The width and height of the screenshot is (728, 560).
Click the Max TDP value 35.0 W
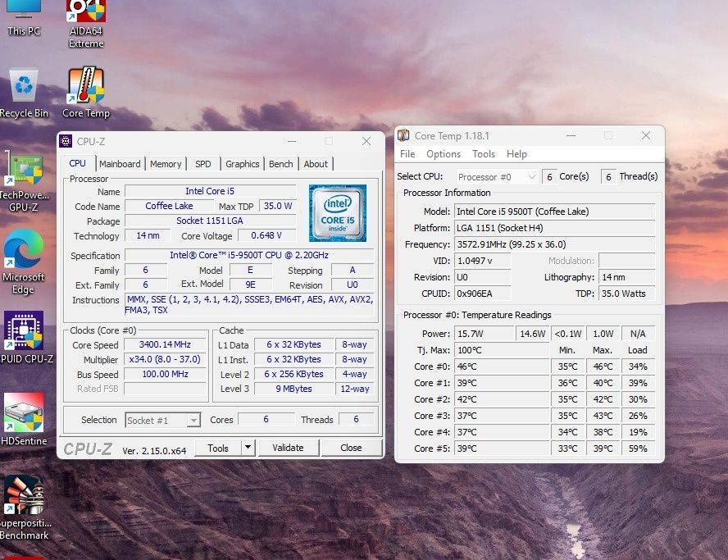click(278, 206)
